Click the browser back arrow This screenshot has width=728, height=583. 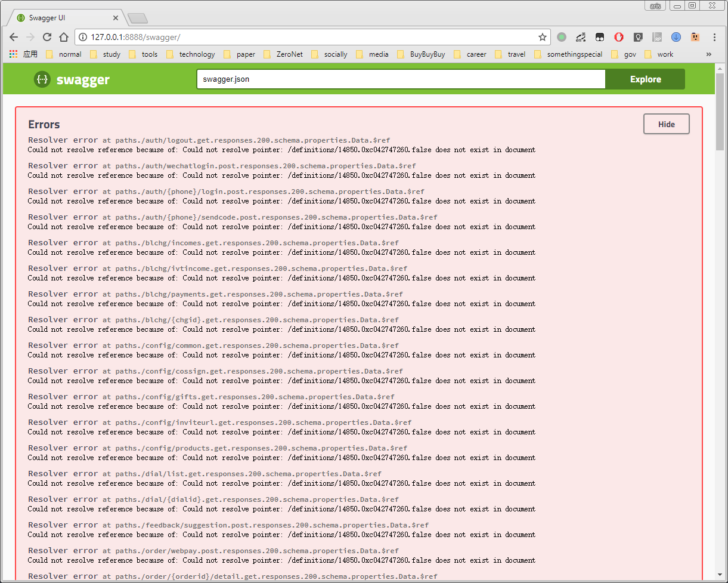click(x=14, y=37)
